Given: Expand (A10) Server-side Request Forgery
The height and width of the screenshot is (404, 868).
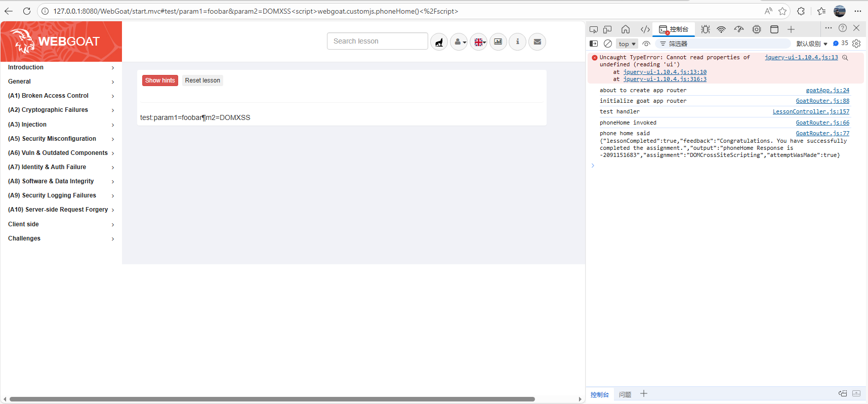Looking at the screenshot, I should [x=61, y=210].
